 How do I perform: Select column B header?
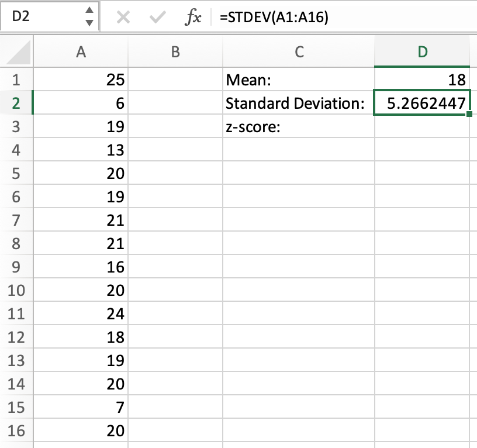[x=175, y=52]
